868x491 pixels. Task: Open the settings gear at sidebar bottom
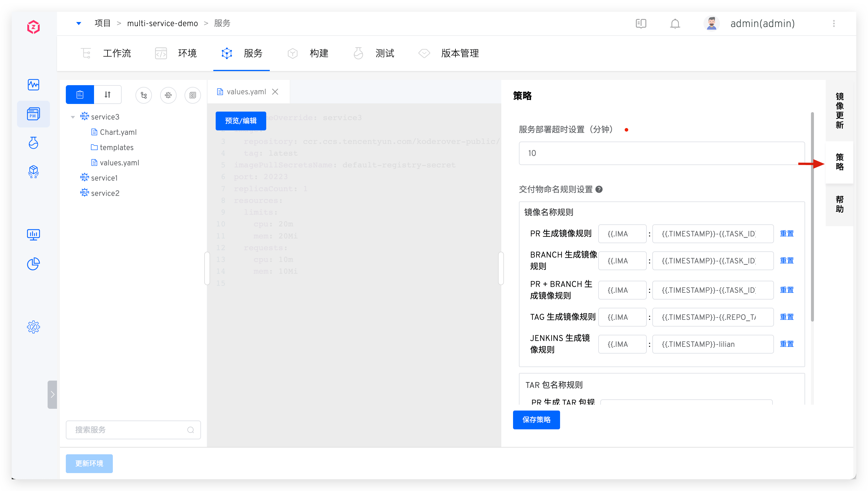click(x=33, y=327)
